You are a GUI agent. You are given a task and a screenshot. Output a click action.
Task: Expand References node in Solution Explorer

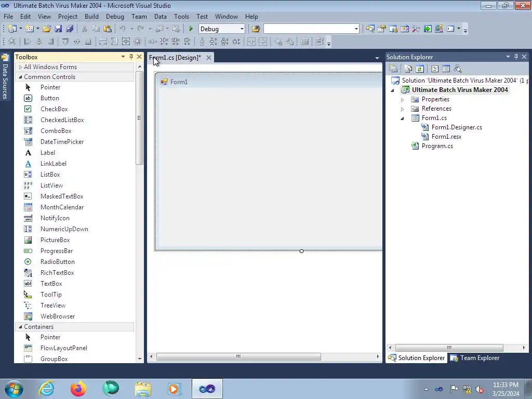tap(403, 109)
